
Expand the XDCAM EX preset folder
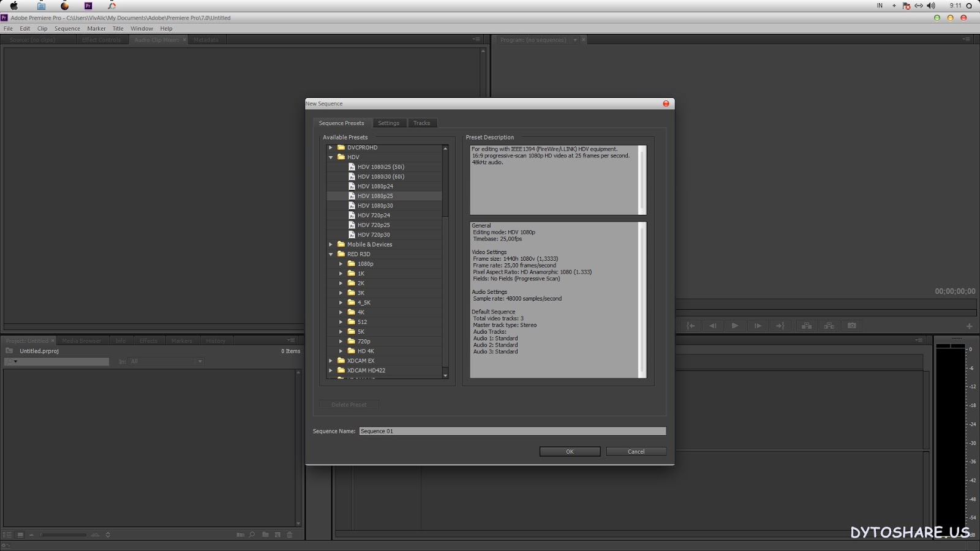[x=331, y=361]
